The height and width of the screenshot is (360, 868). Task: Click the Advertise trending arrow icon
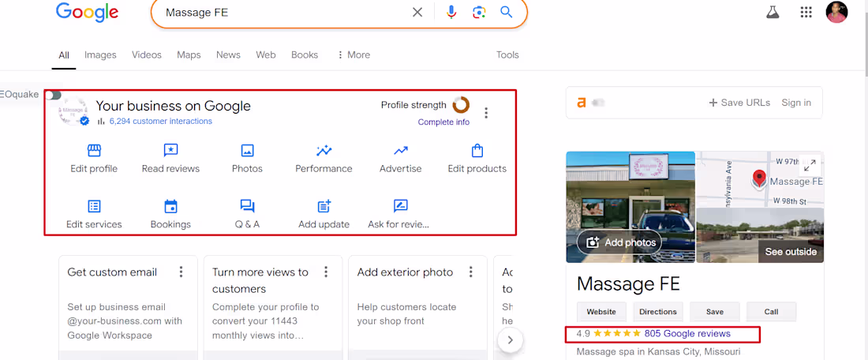tap(401, 150)
